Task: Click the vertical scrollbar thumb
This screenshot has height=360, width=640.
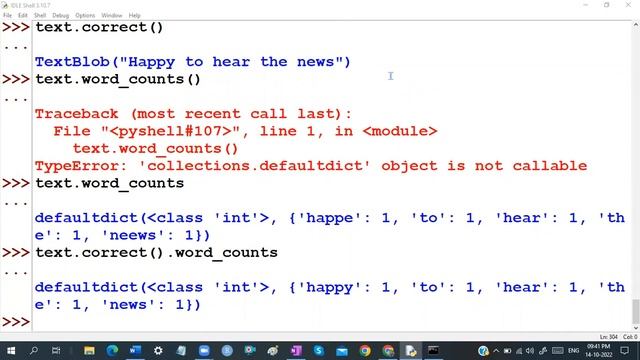Action: [x=636, y=311]
